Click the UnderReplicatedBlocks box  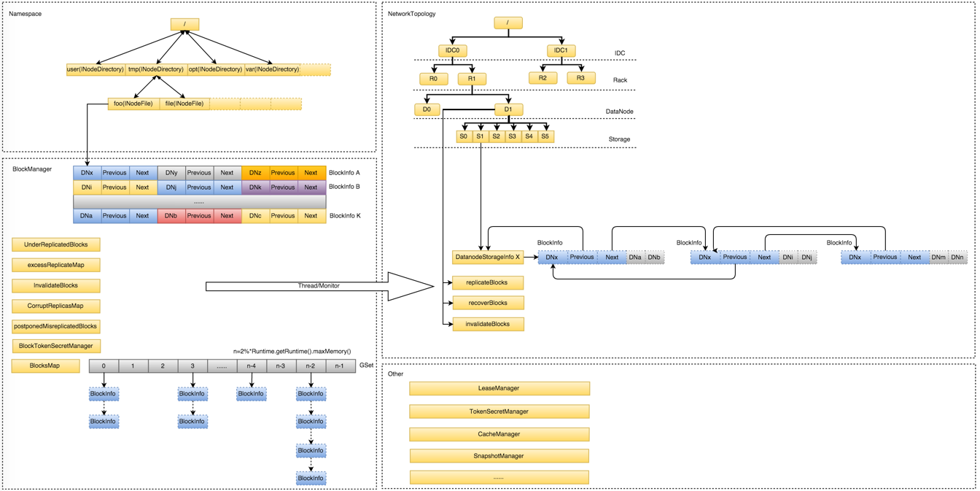[56, 244]
